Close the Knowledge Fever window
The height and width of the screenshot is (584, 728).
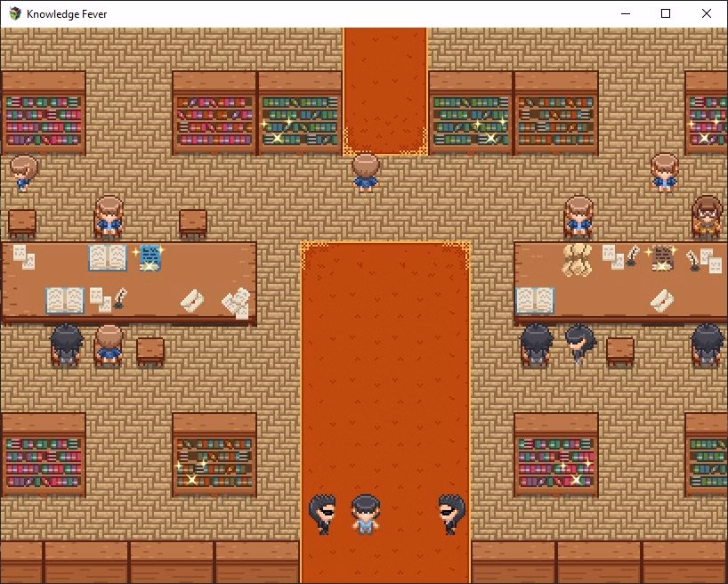pos(706,14)
